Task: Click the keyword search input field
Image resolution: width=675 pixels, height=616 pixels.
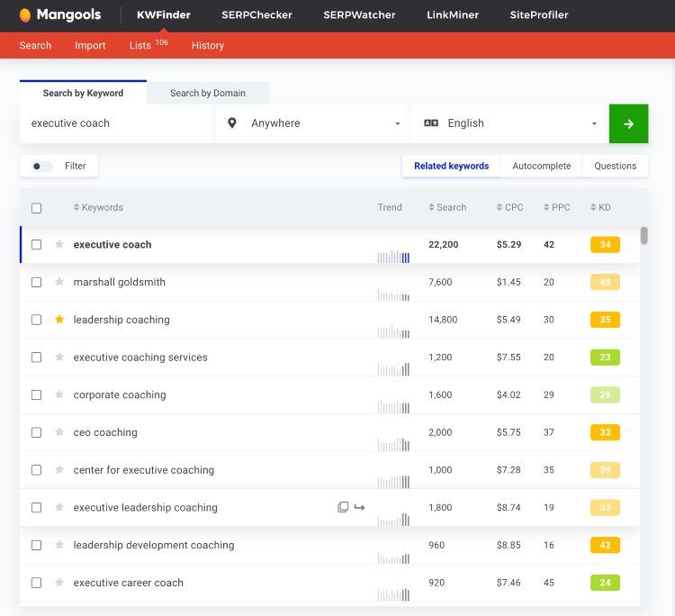Action: [117, 123]
